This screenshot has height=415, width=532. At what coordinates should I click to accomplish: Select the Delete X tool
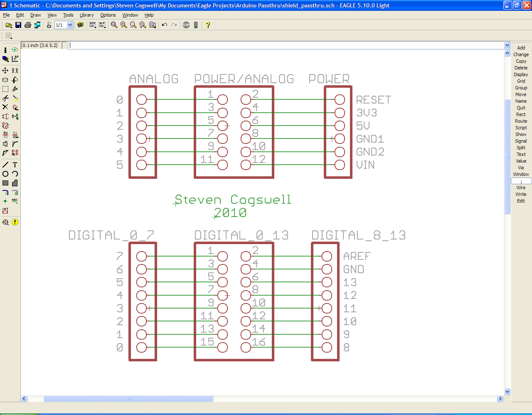(x=5, y=107)
